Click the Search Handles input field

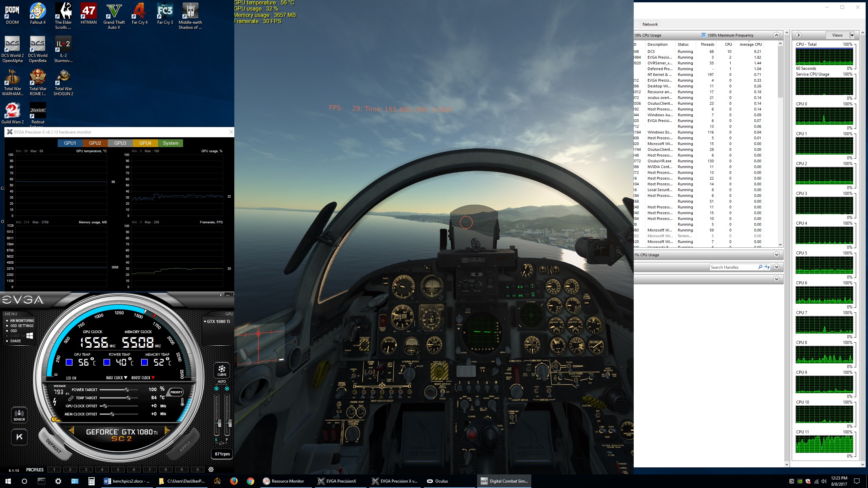coord(733,267)
